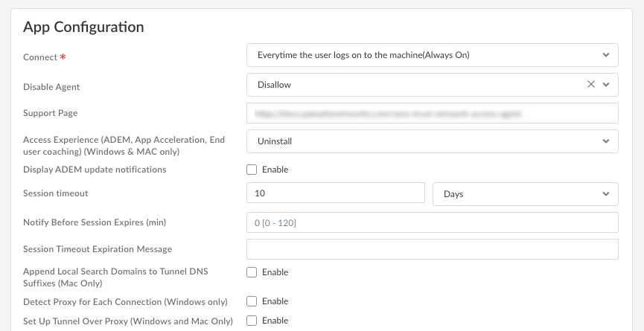Viewport: 644px width, 331px height.
Task: Enable Display ADEM update notifications checkbox
Action: tap(252, 170)
